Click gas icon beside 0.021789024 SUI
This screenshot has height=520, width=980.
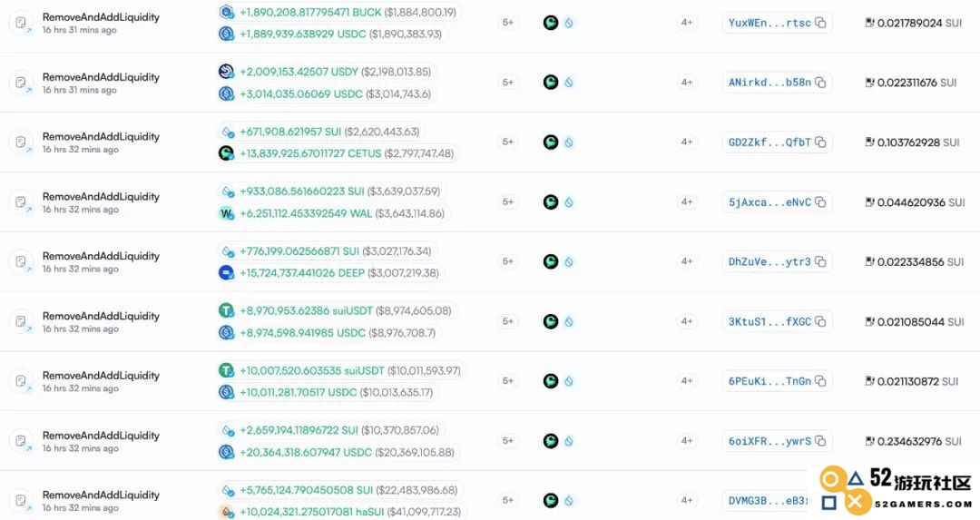pyautogui.click(x=869, y=23)
